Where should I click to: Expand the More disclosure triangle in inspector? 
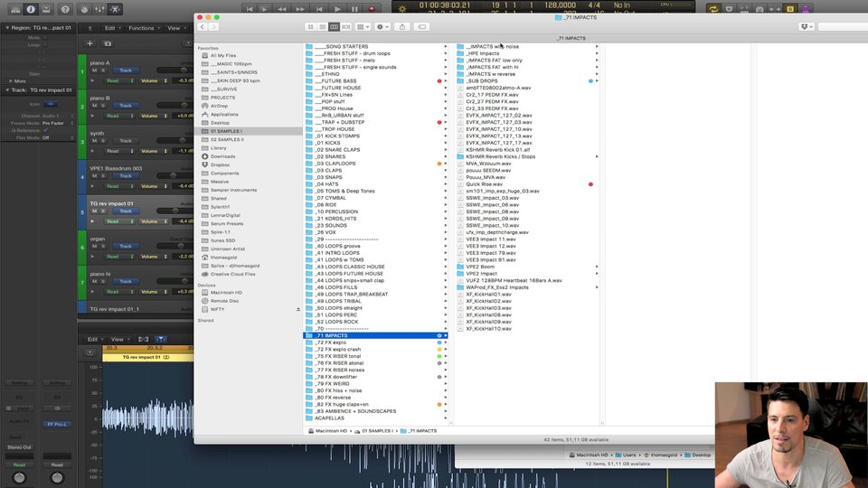click(11, 80)
